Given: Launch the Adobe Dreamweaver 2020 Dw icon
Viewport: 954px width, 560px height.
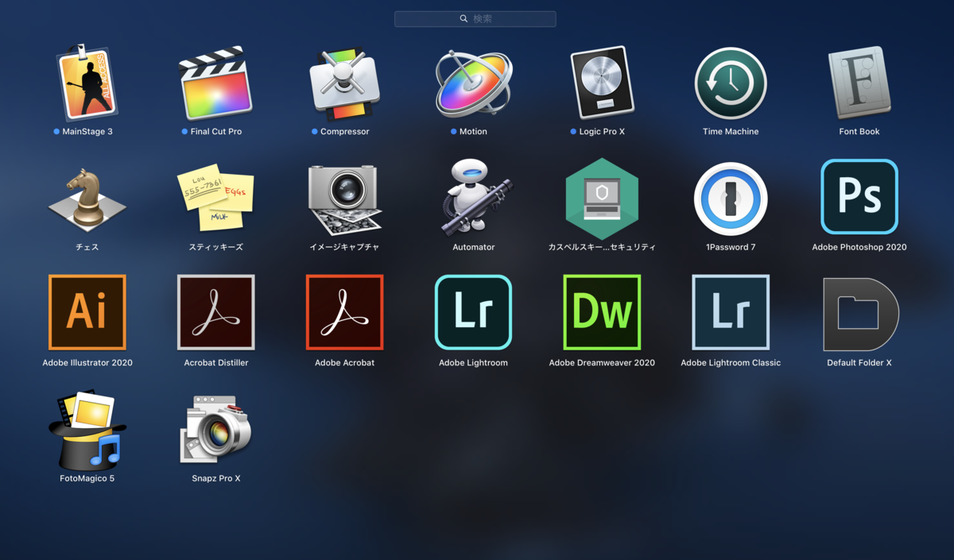Looking at the screenshot, I should (x=602, y=312).
